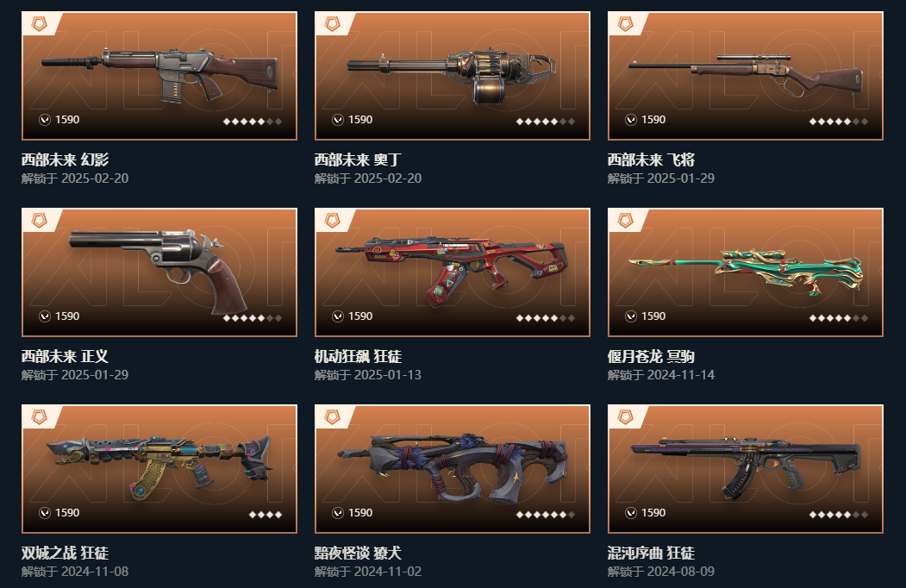Click the level diamonds on 双城之战 狂徒 card
906x588 pixels.
(266, 515)
